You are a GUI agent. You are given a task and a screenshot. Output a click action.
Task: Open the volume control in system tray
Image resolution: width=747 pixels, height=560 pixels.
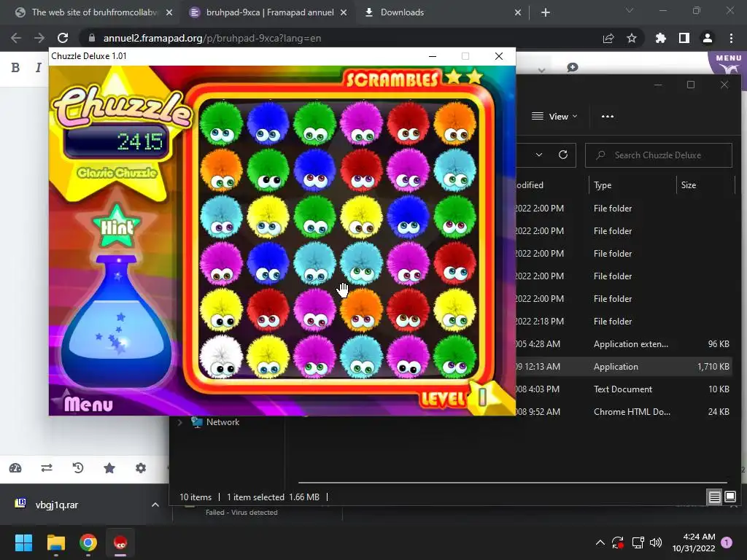coord(656,542)
